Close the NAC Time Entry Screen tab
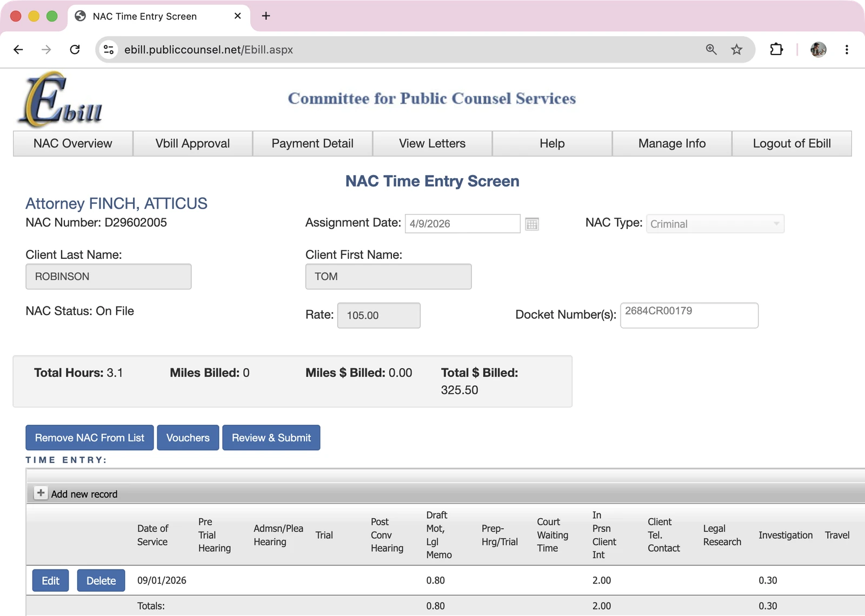The height and width of the screenshot is (616, 865). tap(237, 16)
